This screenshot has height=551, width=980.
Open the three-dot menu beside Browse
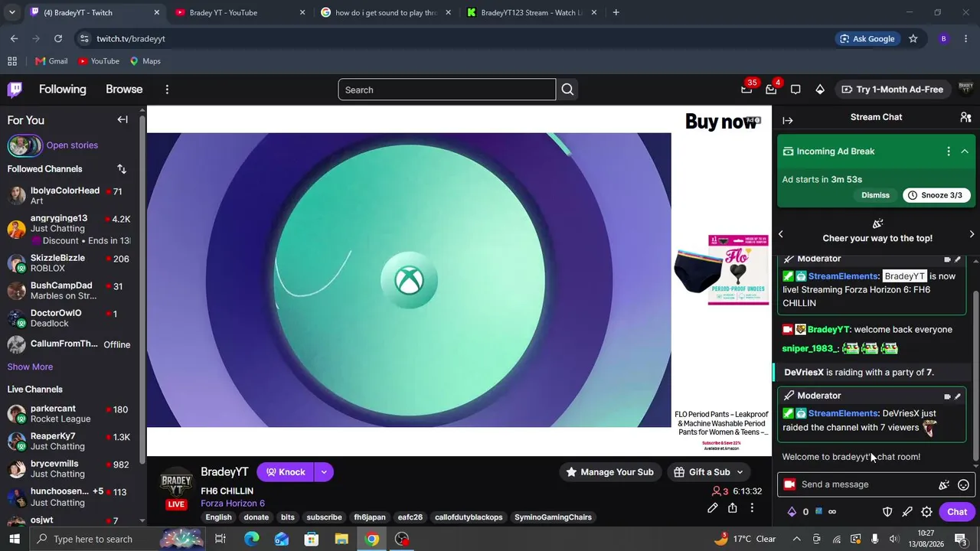(x=167, y=90)
